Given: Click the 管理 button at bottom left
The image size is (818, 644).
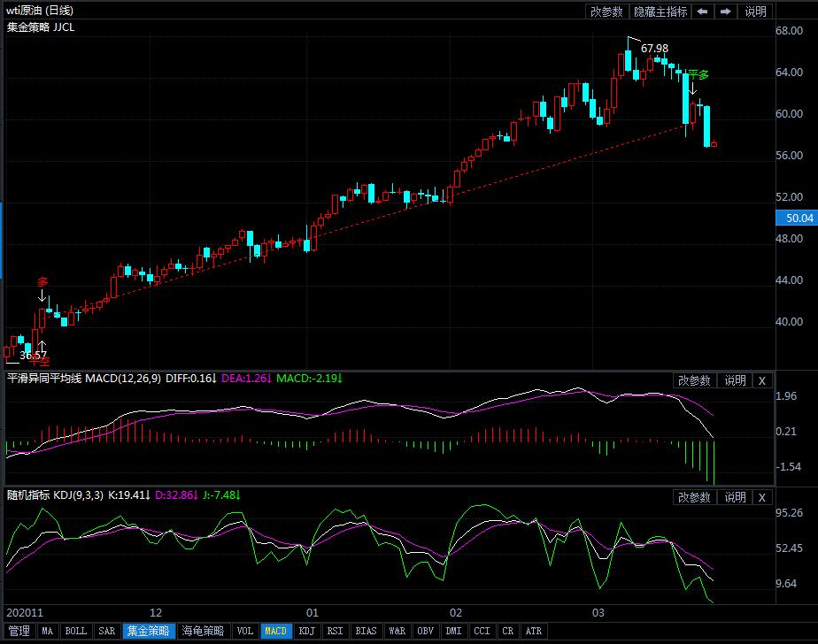Looking at the screenshot, I should 19,632.
